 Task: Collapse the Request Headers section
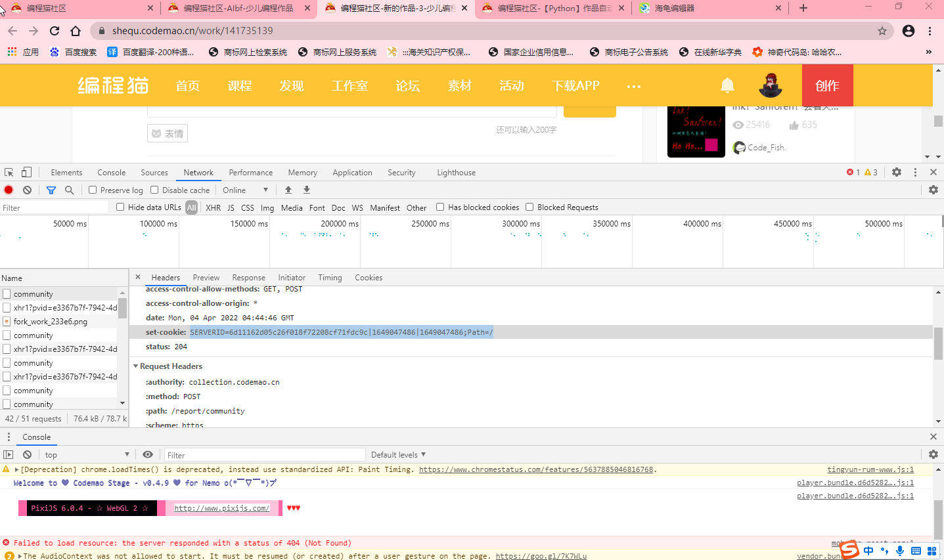tap(136, 366)
